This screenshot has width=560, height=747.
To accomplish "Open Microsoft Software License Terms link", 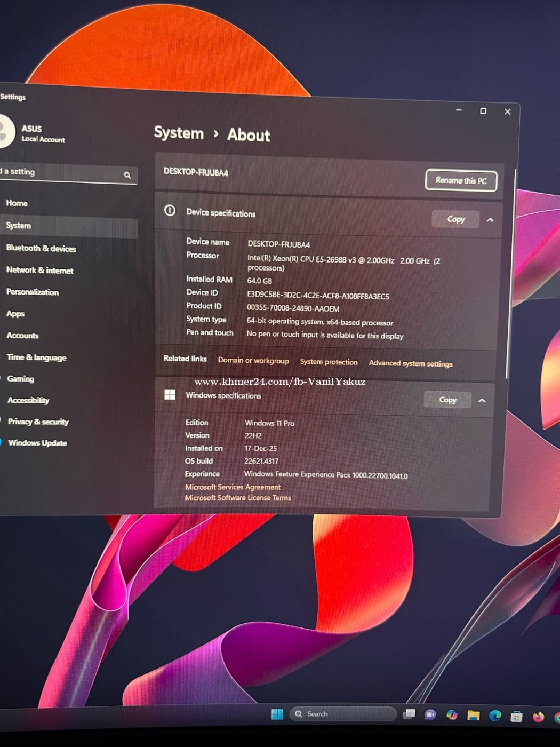I will [238, 498].
